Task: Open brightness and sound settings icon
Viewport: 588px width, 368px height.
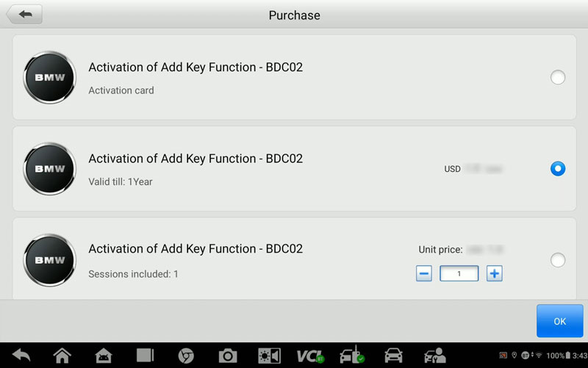Action: [269, 356]
